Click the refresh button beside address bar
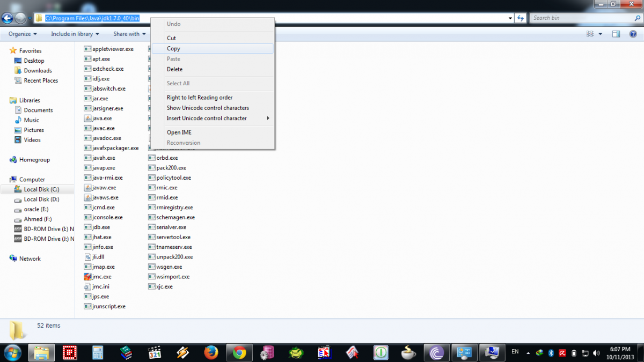 (x=520, y=18)
